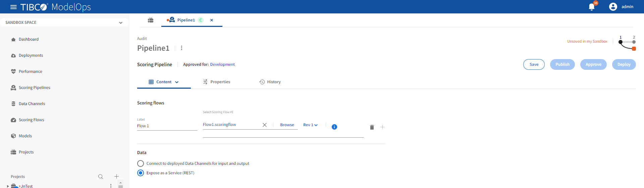Switch to the Properties tab
Viewport: 644px width, 188px height.
point(217,82)
